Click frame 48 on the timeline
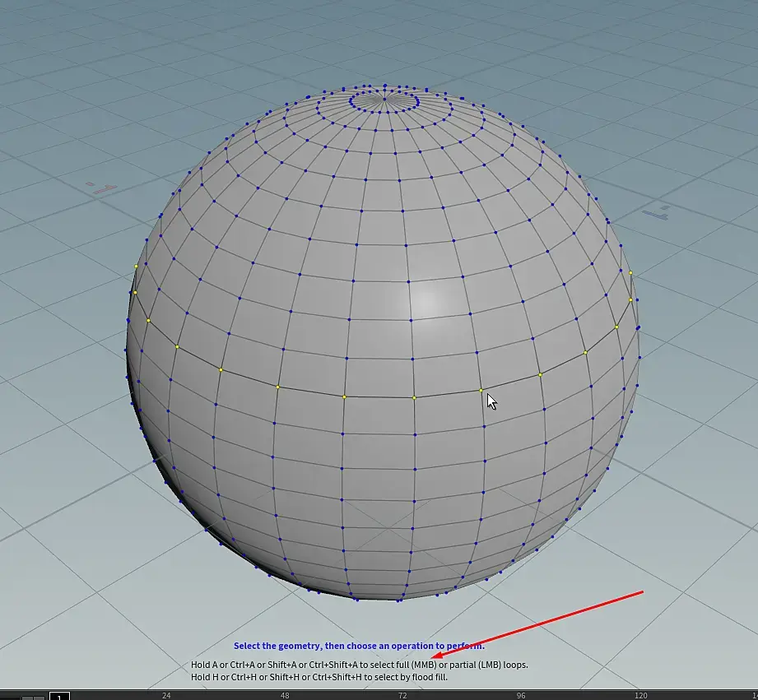Viewport: 758px width, 700px height. tap(285, 696)
